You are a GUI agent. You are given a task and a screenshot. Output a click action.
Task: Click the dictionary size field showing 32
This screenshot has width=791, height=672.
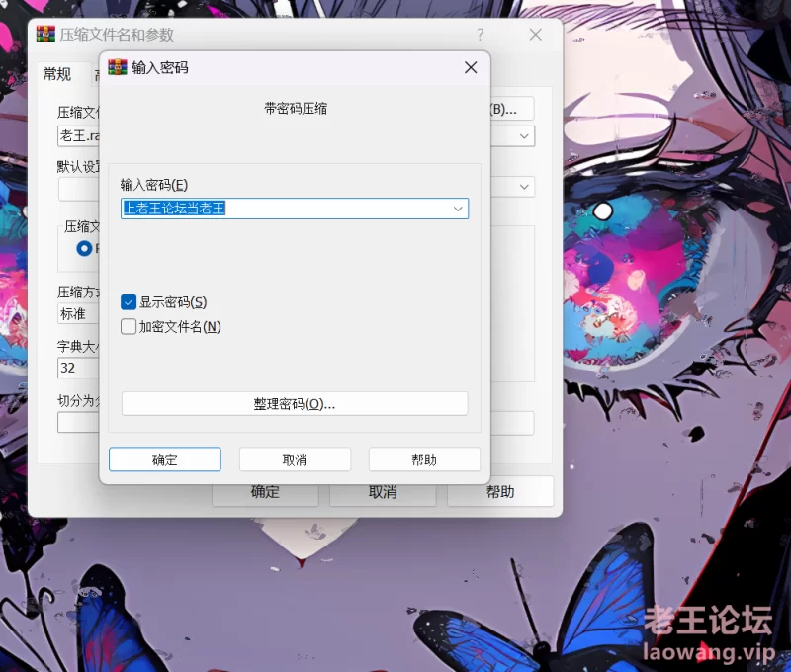79,368
